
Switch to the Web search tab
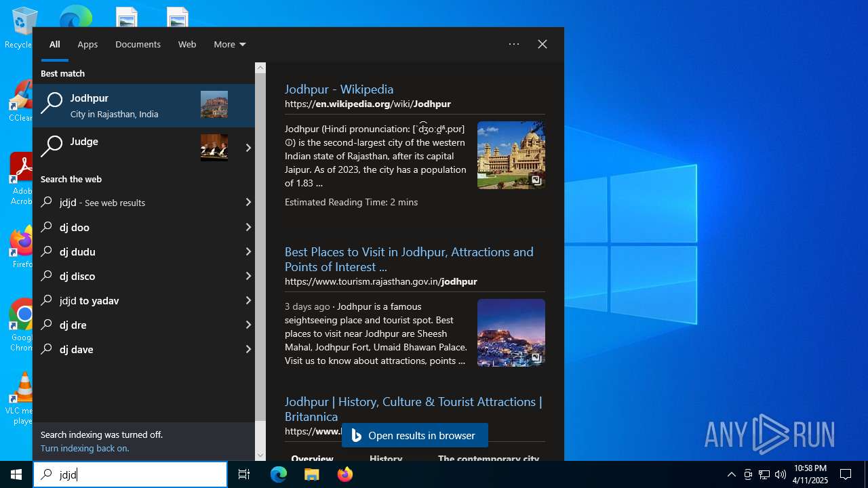(187, 44)
